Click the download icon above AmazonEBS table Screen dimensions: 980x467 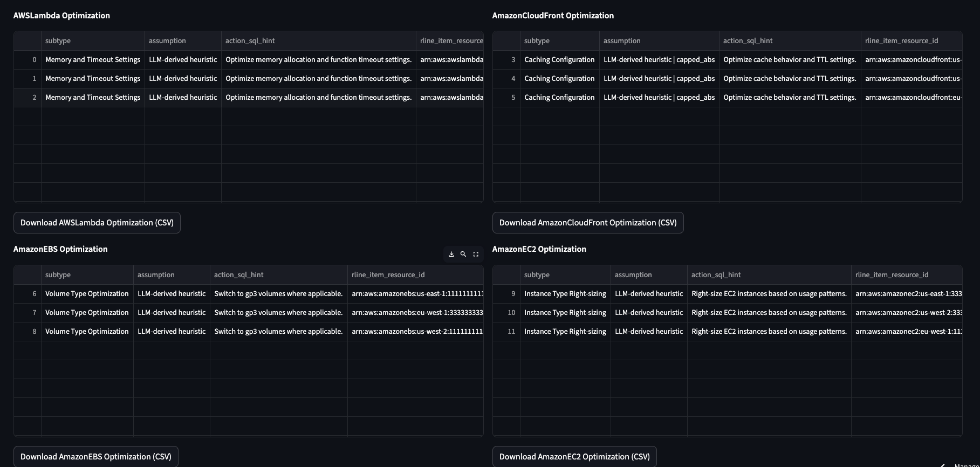coord(451,254)
